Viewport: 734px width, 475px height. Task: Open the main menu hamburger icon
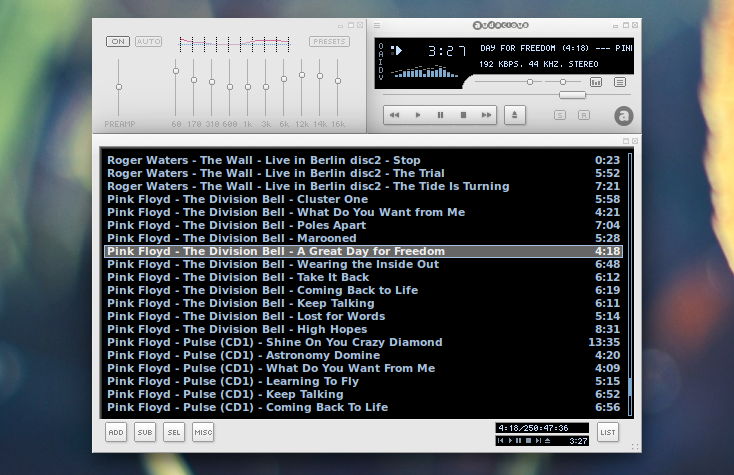(377, 25)
